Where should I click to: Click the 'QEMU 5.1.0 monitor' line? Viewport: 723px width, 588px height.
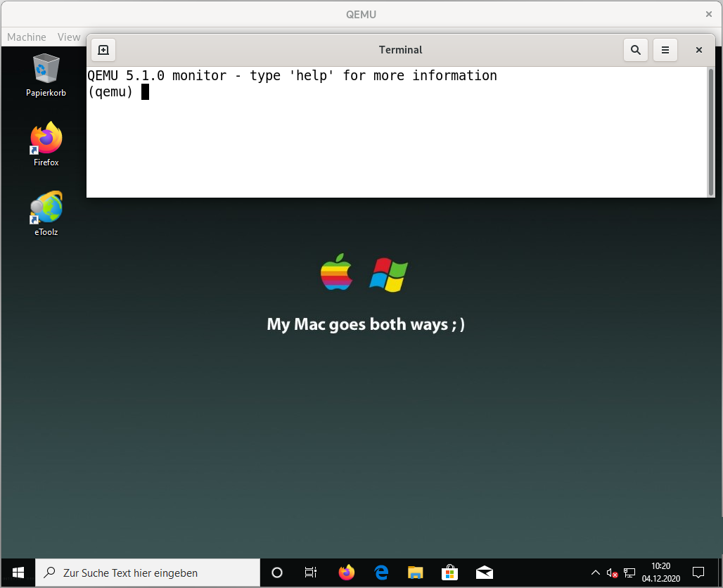[x=293, y=76]
